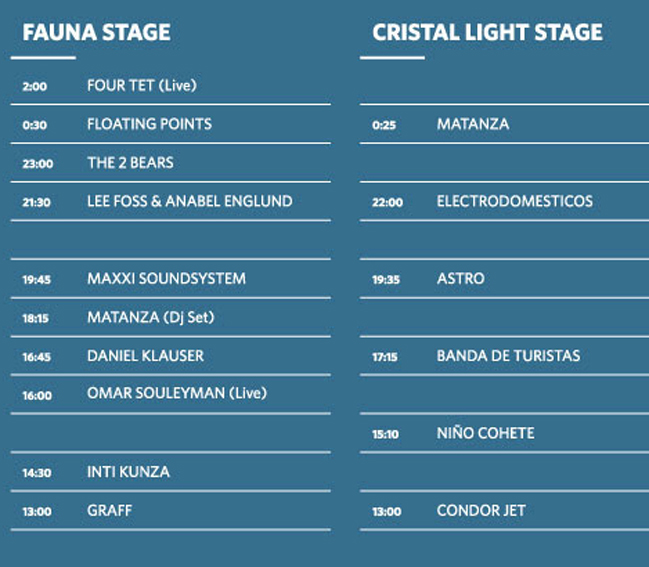Click FLOATING POINTS artist name

point(149,124)
